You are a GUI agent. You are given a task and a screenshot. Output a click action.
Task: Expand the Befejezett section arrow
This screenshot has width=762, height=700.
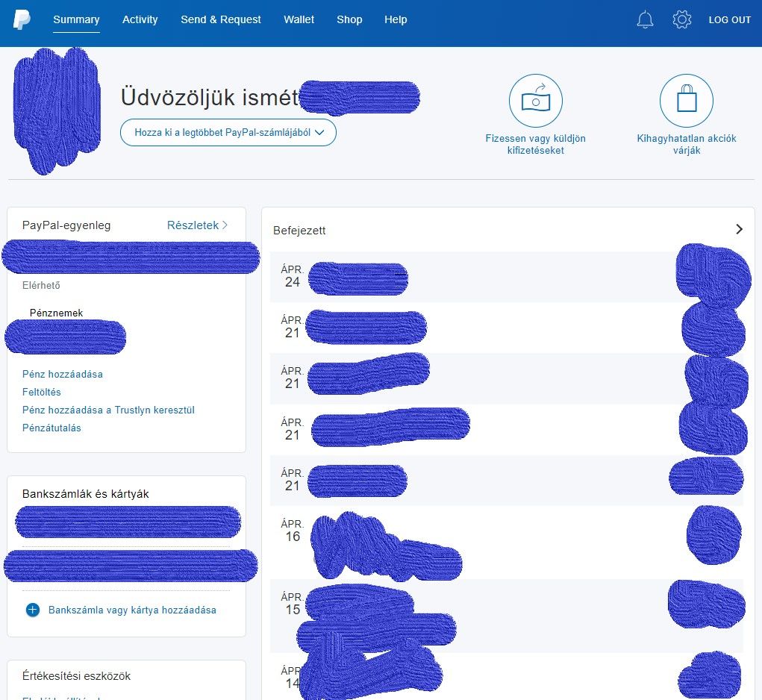click(739, 229)
